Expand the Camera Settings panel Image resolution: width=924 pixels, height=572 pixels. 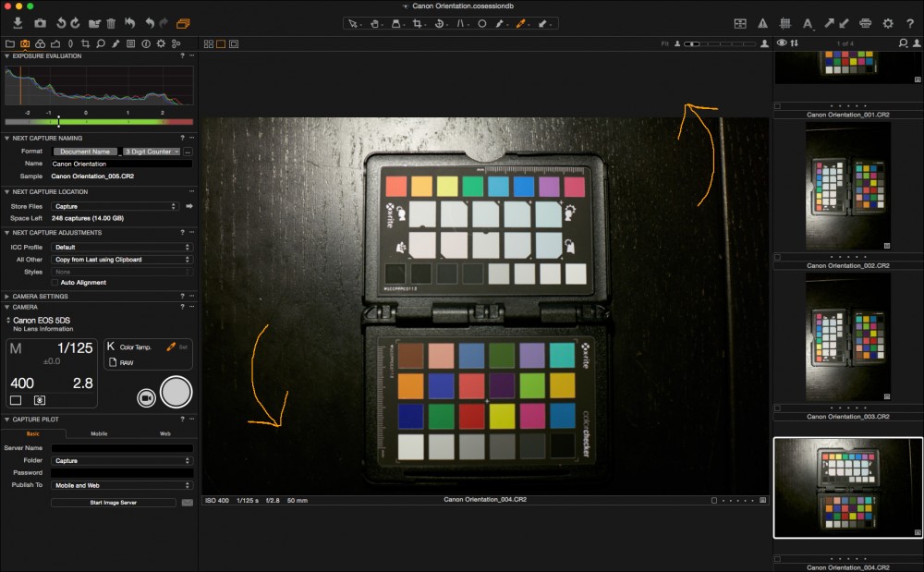[7, 297]
